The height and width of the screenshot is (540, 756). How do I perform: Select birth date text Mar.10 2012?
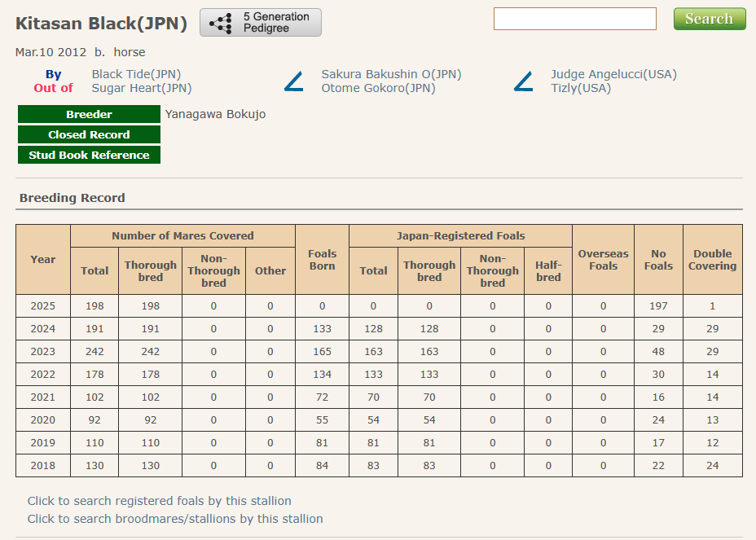point(51,52)
